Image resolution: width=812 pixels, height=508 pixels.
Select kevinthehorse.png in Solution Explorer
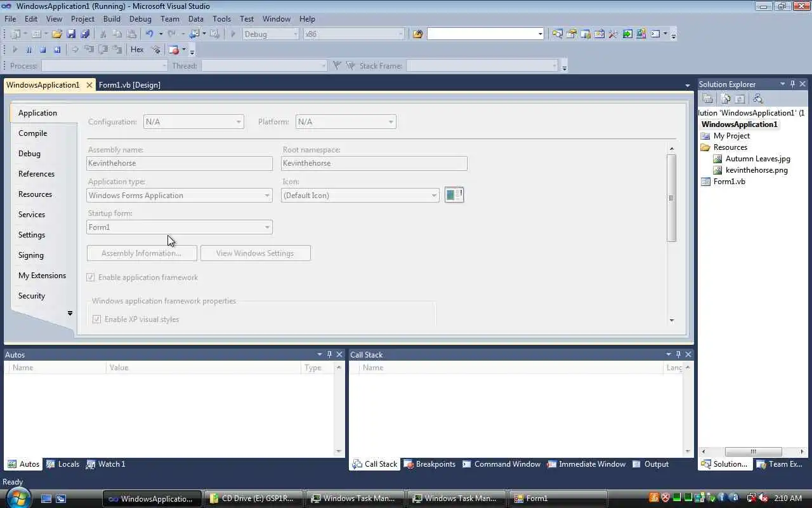(x=756, y=170)
